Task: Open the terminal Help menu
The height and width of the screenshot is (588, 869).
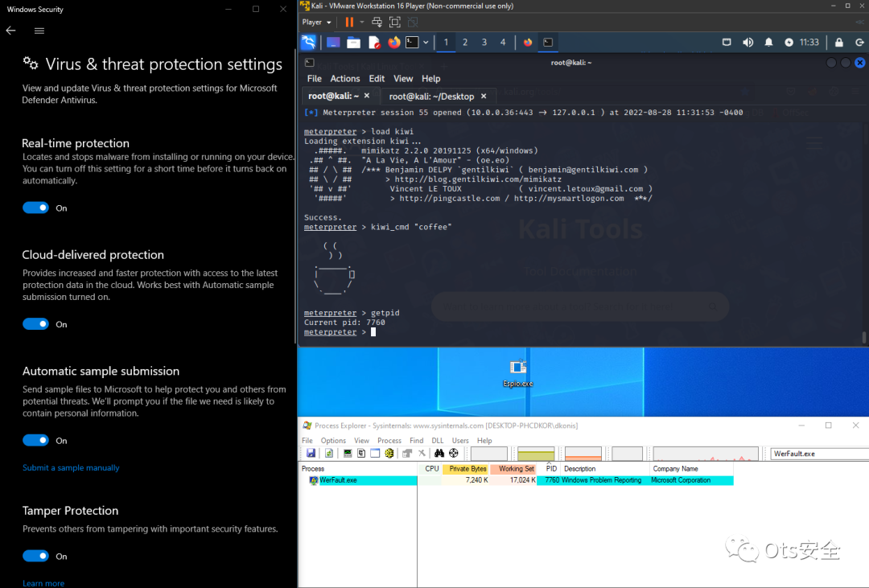Action: (430, 79)
